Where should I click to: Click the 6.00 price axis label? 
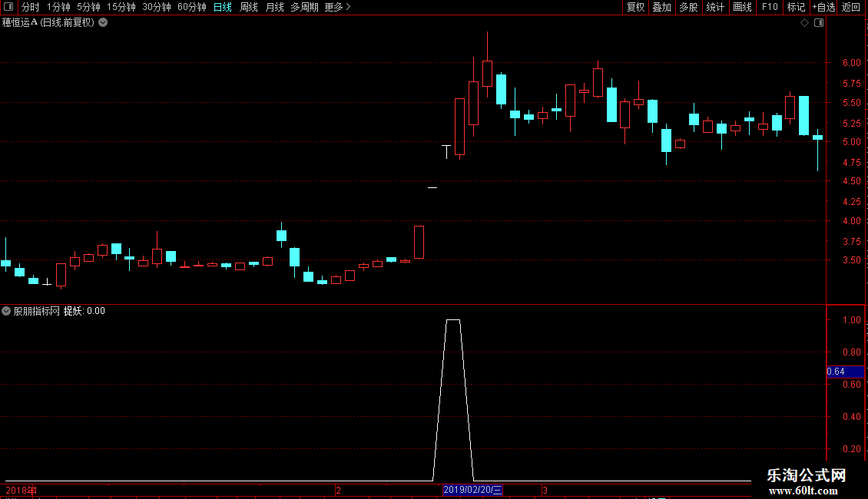[851, 63]
